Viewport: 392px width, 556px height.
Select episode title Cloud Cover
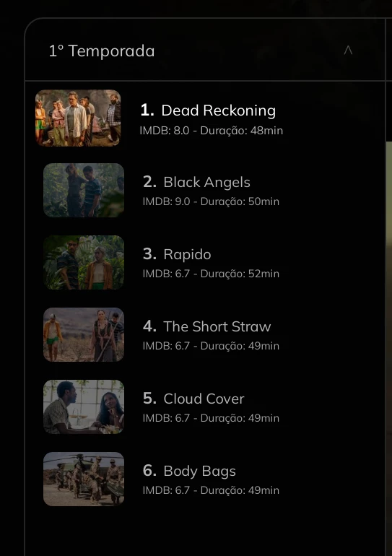(x=204, y=399)
